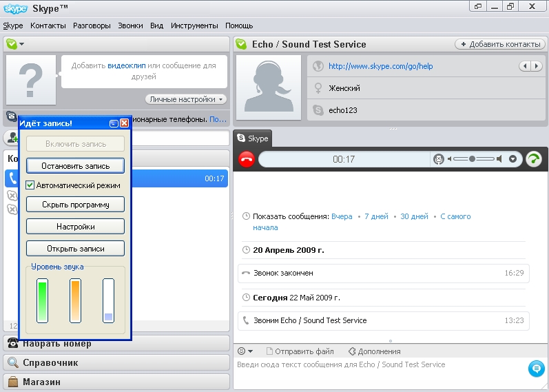Click the Звоним Echo / Sound Test Service row
The image size is (549, 392).
pos(384,320)
